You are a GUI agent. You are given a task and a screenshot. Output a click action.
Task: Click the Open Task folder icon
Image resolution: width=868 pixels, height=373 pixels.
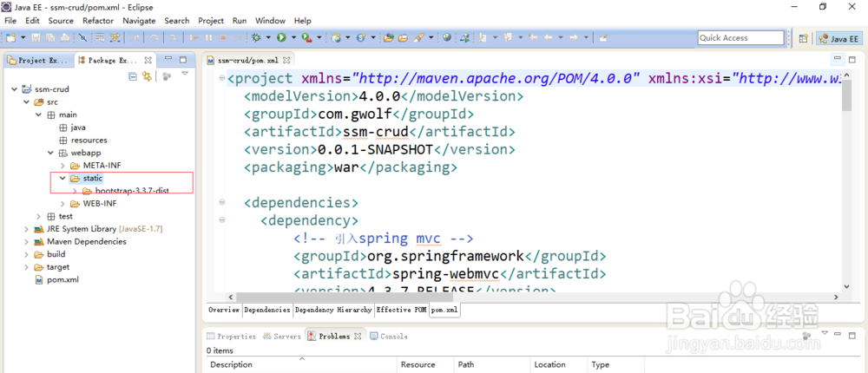click(403, 37)
